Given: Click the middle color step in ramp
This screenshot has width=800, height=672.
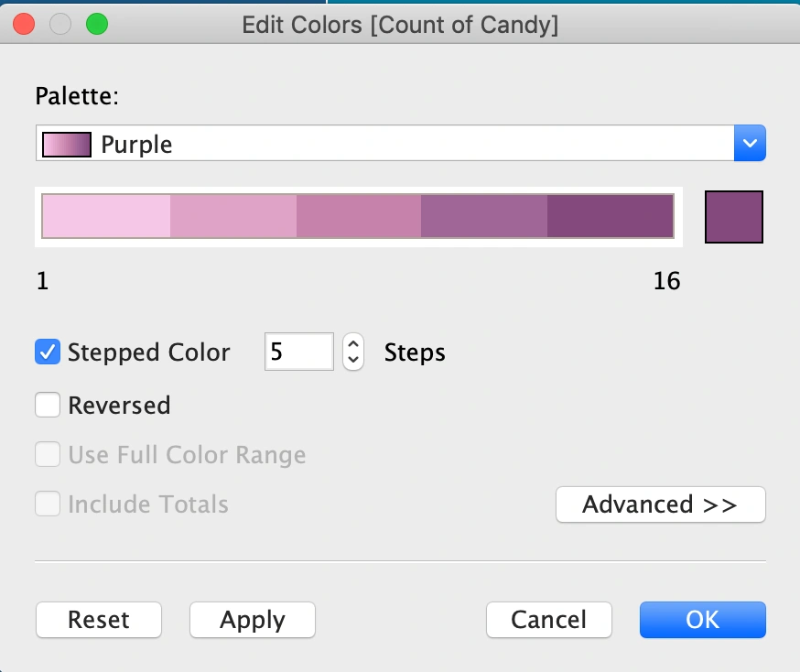Looking at the screenshot, I should coord(358,216).
